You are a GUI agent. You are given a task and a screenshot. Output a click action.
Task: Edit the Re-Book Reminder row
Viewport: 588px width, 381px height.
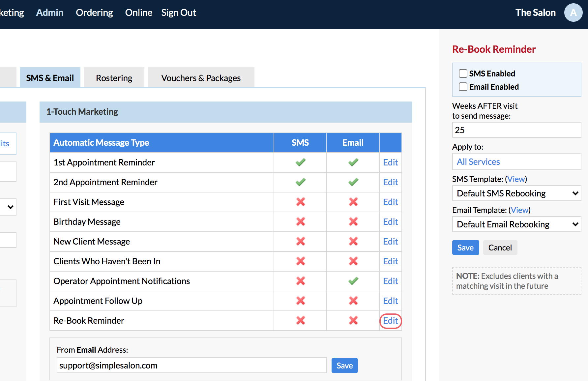(391, 321)
